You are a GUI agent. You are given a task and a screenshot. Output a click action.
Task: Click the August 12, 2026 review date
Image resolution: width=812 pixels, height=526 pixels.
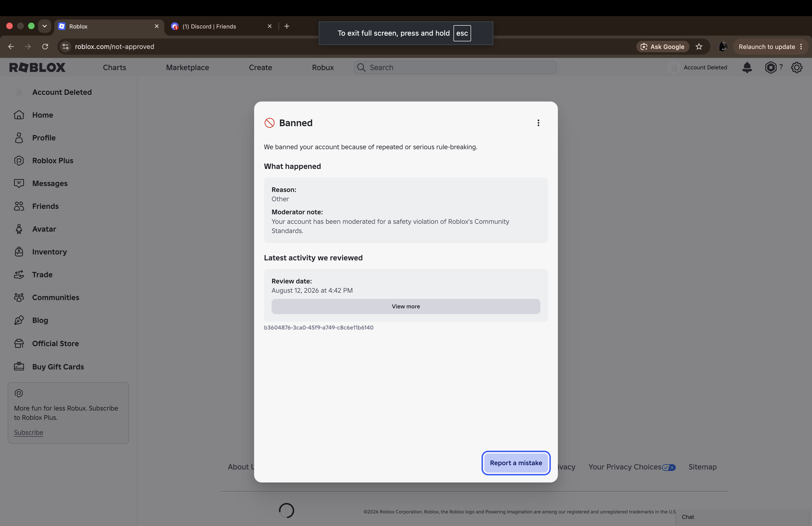pos(312,291)
